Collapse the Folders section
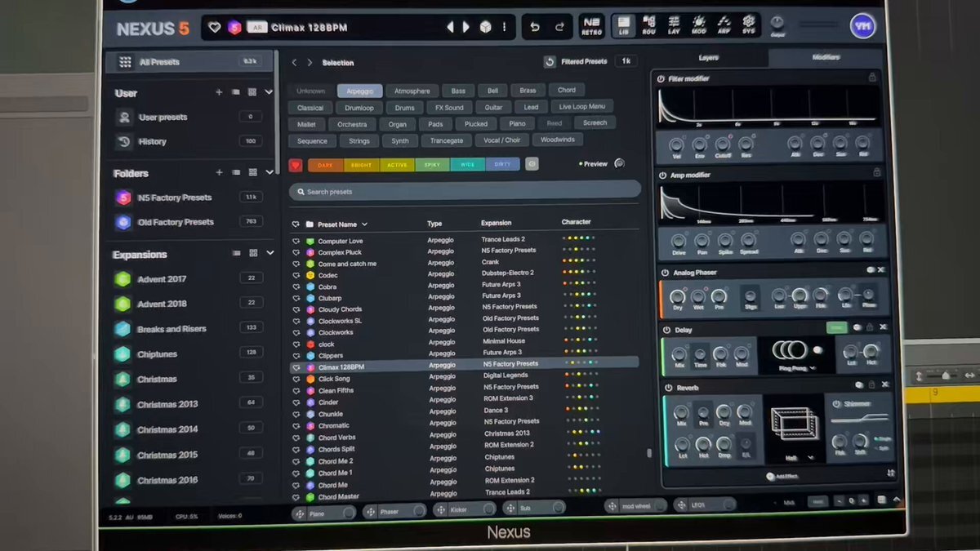This screenshot has width=980, height=551. [269, 172]
